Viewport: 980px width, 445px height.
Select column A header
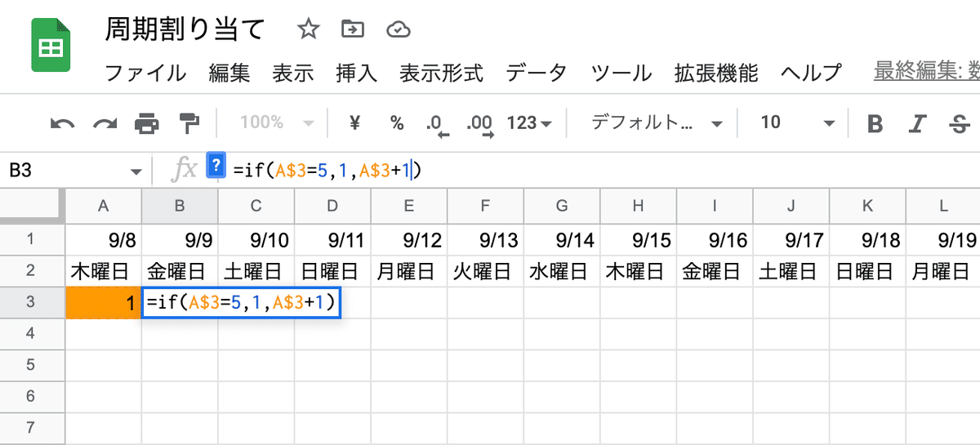click(x=103, y=207)
